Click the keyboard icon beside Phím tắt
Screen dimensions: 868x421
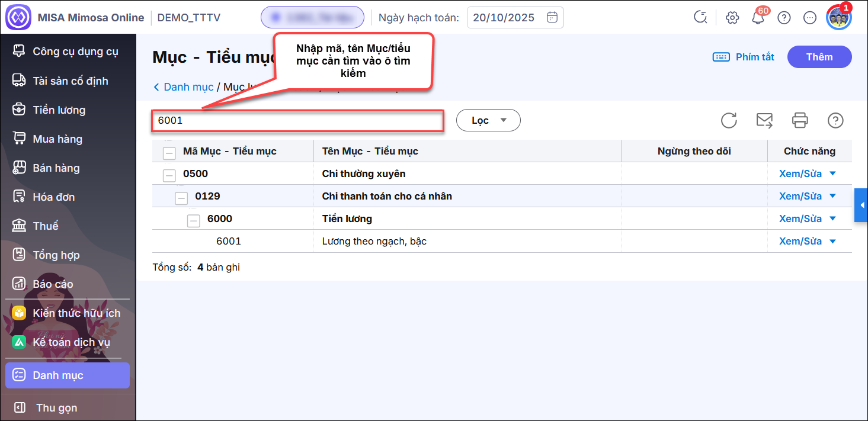point(721,57)
